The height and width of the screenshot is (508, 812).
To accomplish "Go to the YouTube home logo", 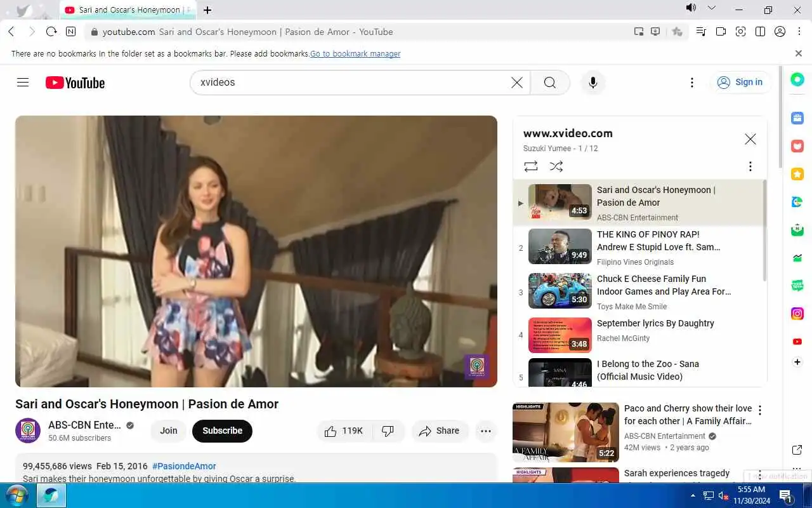I will coord(75,83).
